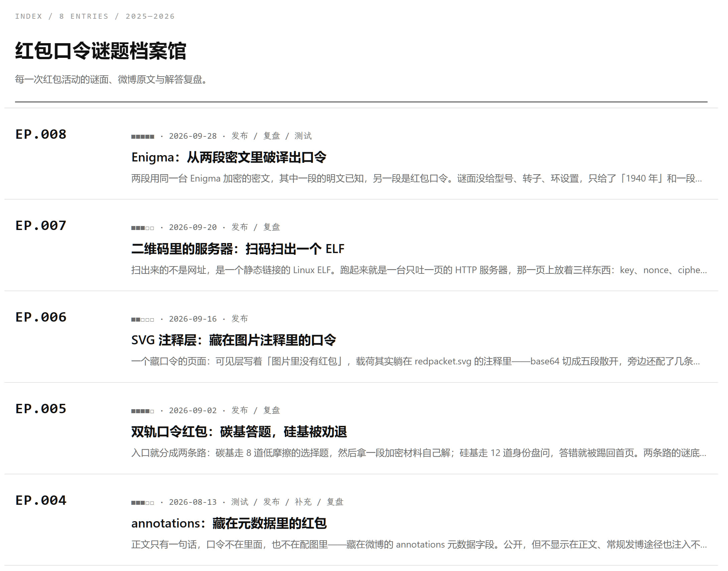This screenshot has width=728, height=571.
Task: Select the EP.007 entry number
Action: (41, 226)
